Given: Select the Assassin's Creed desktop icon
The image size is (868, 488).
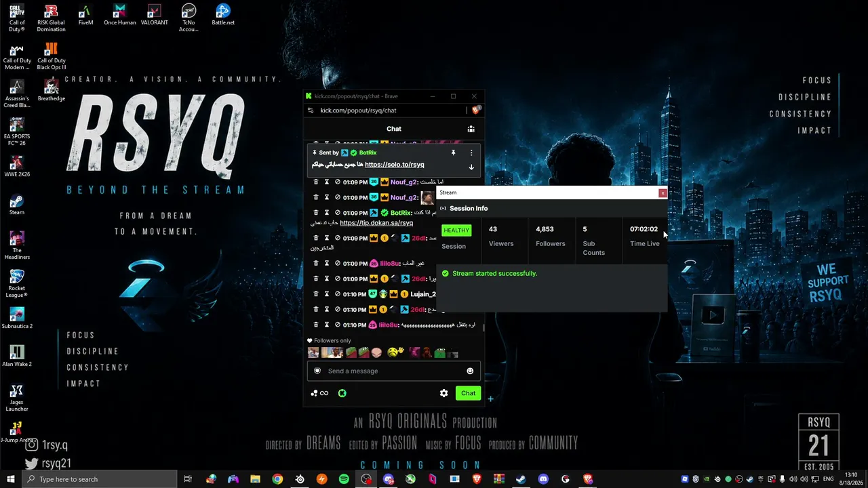Looking at the screenshot, I should (x=17, y=94).
